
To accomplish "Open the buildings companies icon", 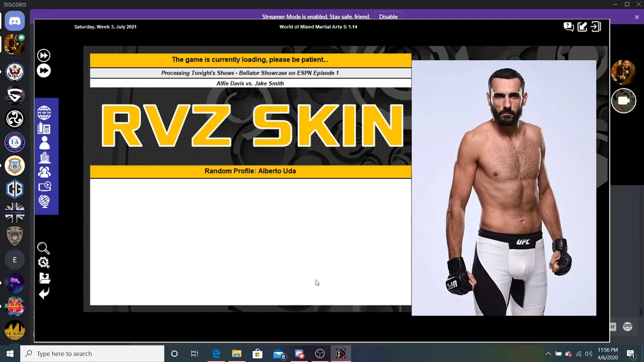I will tap(44, 157).
